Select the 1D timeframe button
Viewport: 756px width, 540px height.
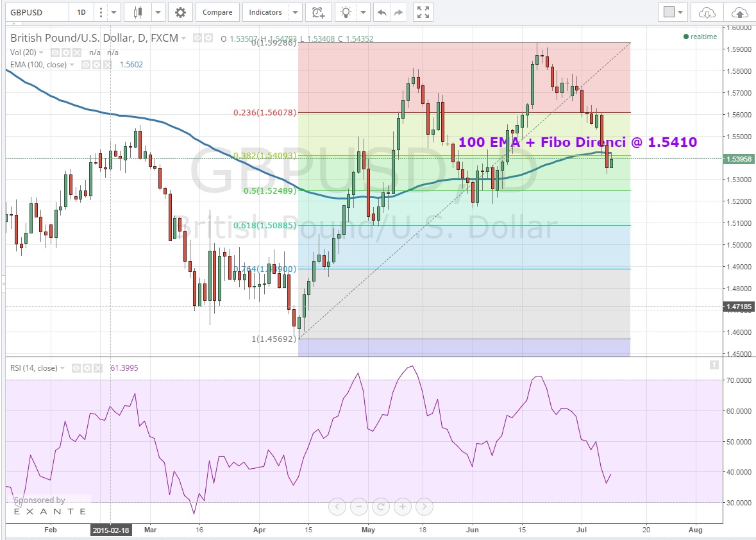point(81,12)
